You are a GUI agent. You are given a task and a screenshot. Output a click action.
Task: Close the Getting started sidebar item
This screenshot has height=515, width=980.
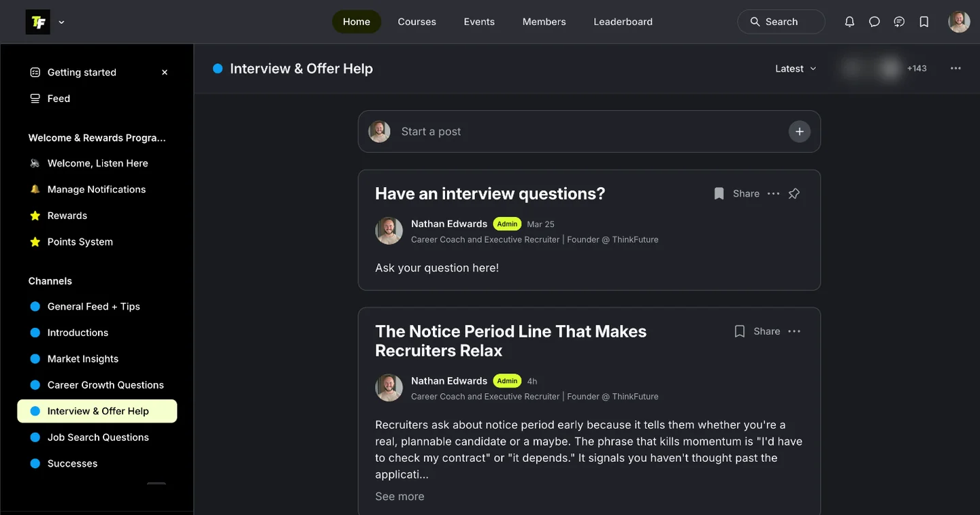[x=165, y=72]
